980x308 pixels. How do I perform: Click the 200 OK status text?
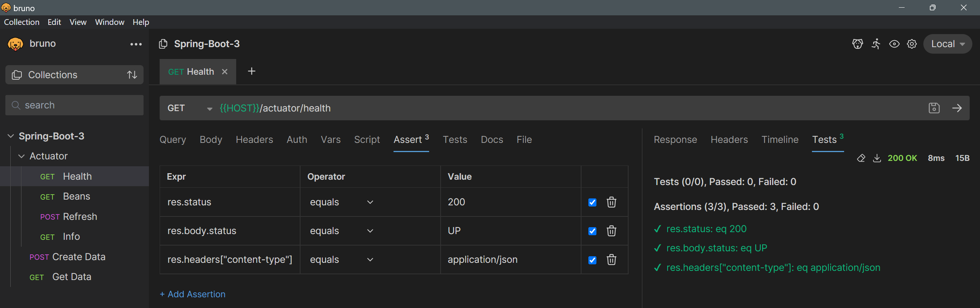point(902,158)
